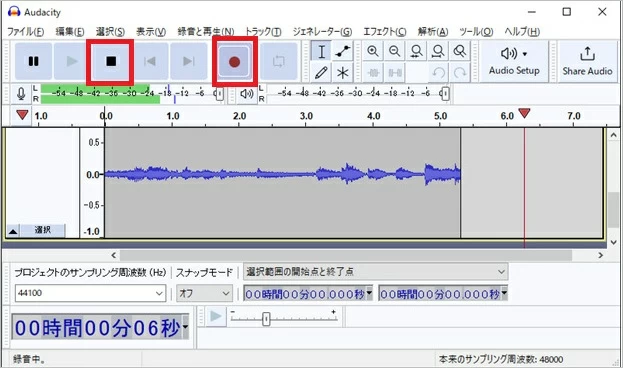Pause the recording with Pause button
623x368 pixels.
[33, 61]
